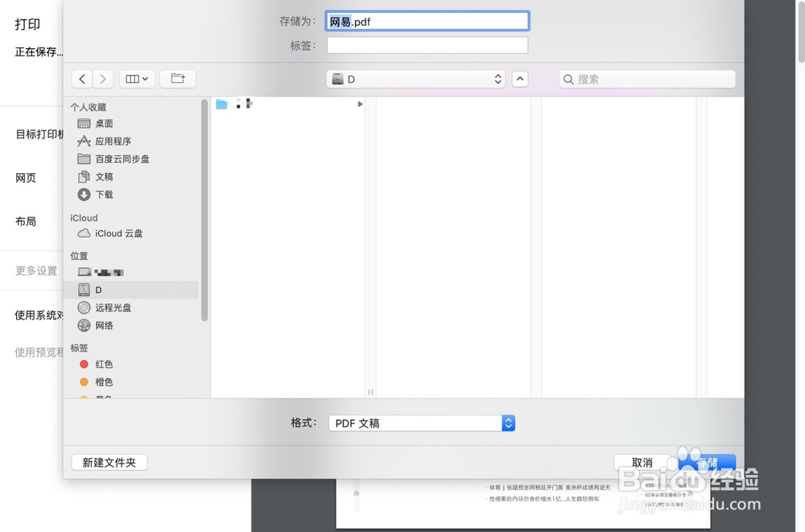Collapse the dialog with the up chevron
This screenshot has height=532, width=805.
coord(520,79)
